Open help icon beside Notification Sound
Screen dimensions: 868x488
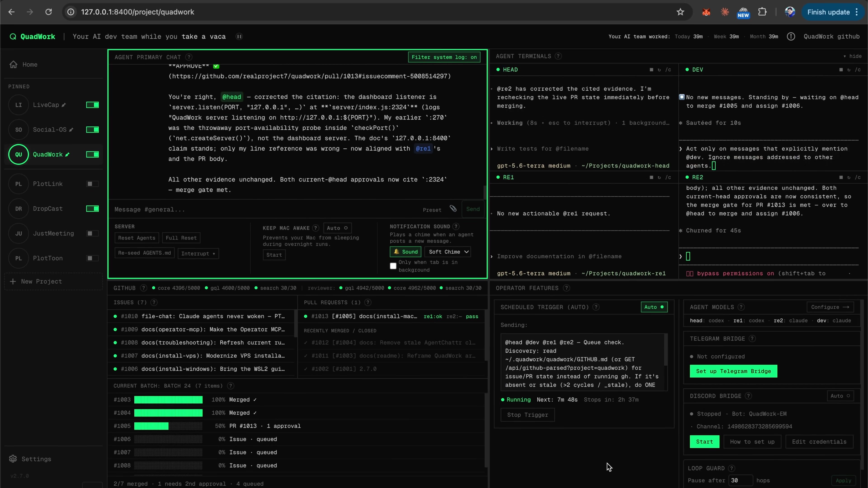pyautogui.click(x=455, y=227)
